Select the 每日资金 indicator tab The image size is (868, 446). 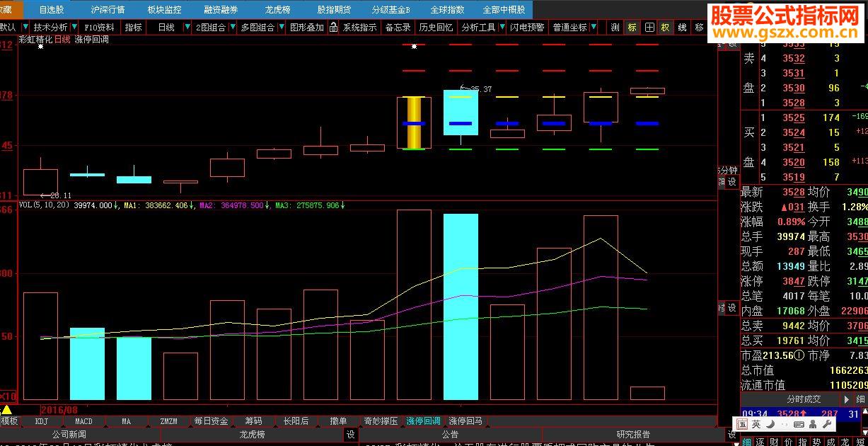[x=211, y=421]
